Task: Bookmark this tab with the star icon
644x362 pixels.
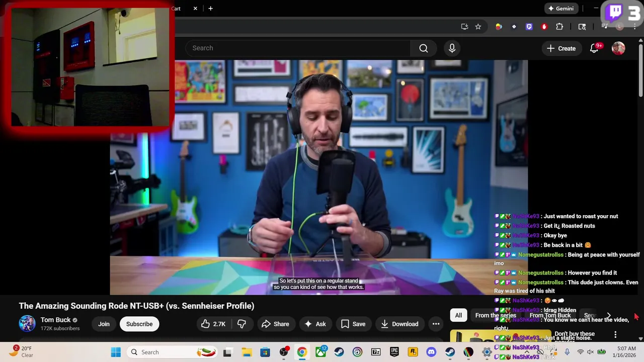Action: 478,27
